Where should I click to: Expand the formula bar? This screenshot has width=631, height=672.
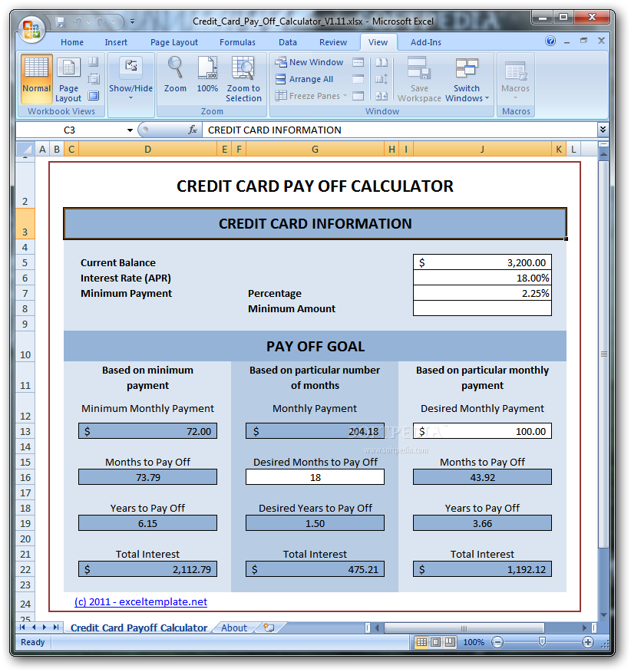click(603, 130)
